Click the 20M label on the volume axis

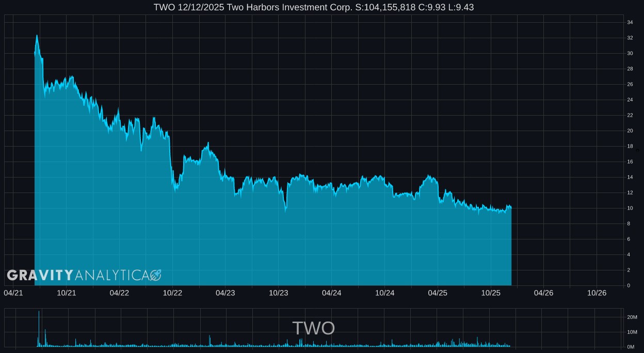[631, 317]
